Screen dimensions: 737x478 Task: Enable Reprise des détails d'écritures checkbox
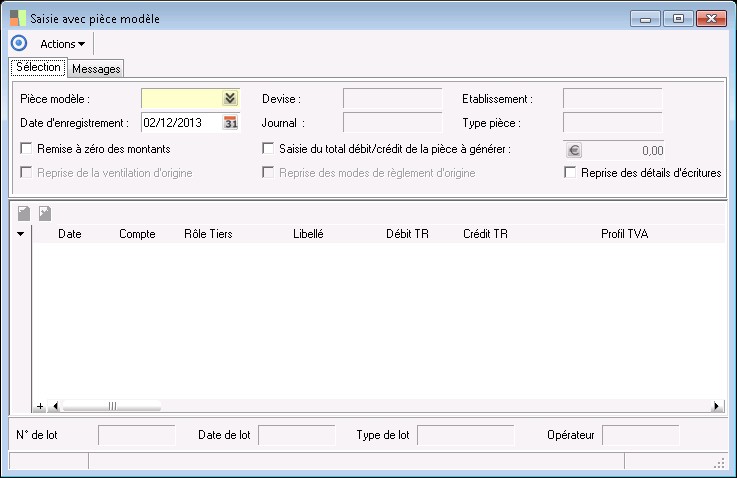coord(570,172)
